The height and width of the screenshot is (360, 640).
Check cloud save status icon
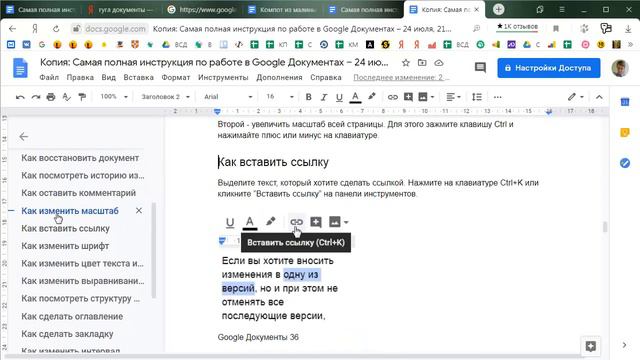pyautogui.click(x=439, y=63)
